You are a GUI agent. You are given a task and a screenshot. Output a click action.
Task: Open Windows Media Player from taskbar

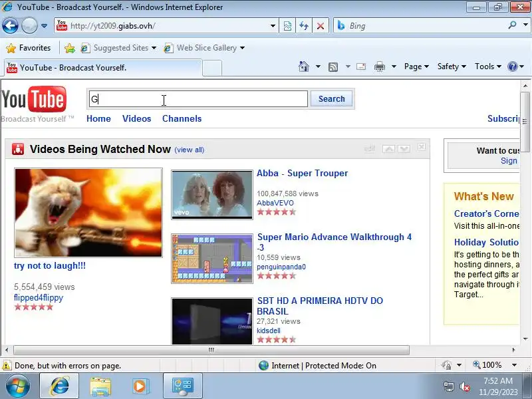point(140,386)
